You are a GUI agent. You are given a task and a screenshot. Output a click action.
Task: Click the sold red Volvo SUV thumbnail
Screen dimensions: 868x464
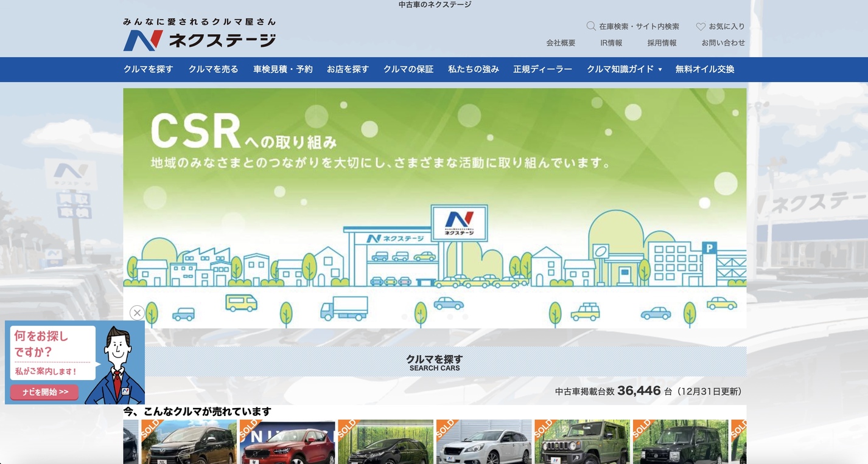(x=287, y=442)
